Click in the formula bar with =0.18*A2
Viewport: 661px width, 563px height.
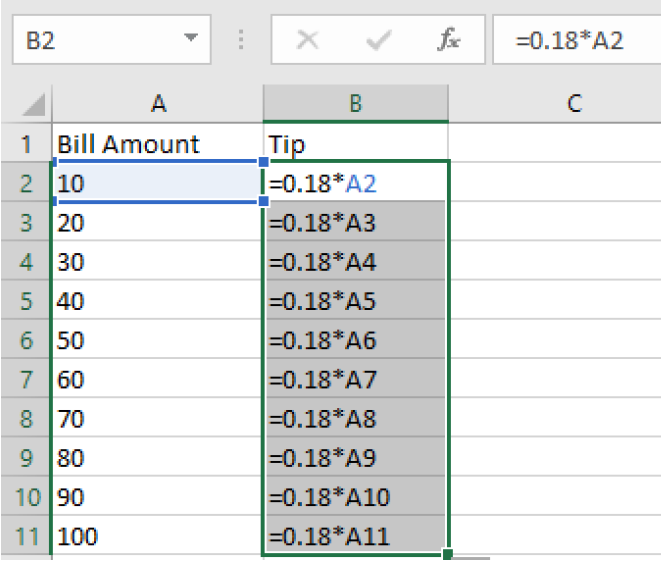(x=577, y=40)
